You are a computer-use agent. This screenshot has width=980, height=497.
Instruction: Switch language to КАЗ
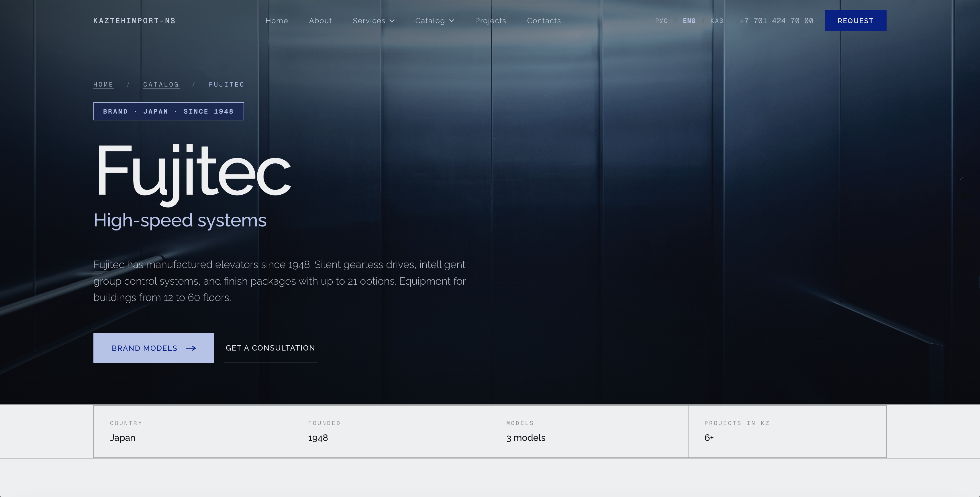717,21
